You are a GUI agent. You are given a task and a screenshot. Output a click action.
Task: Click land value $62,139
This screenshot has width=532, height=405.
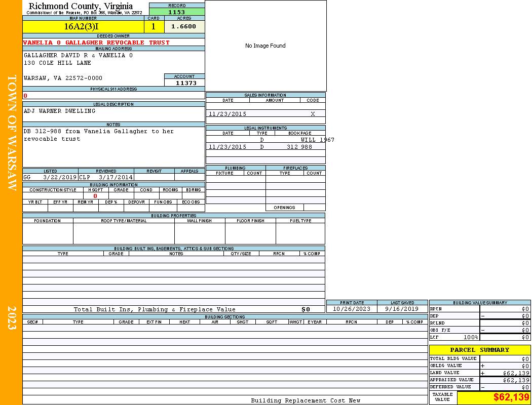click(x=516, y=373)
